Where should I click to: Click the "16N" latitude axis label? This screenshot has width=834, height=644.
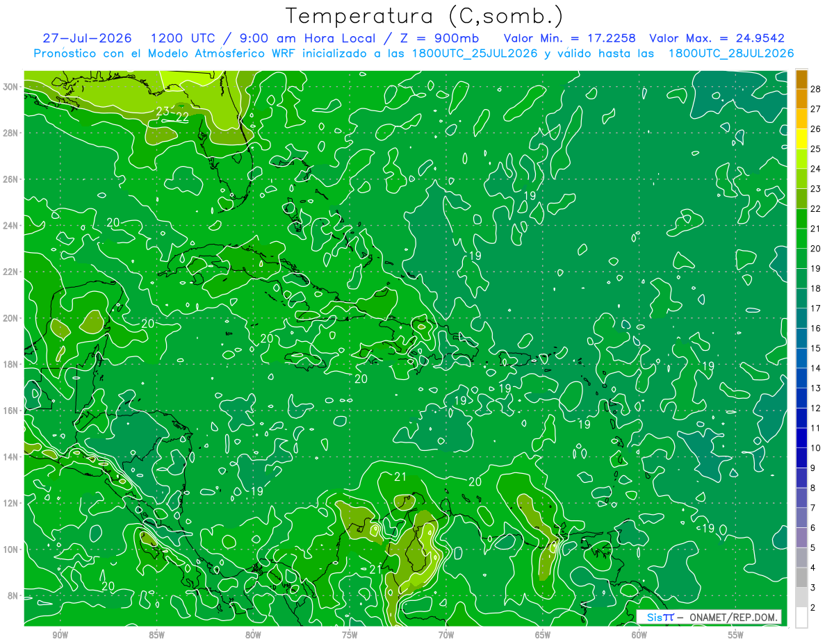point(11,411)
